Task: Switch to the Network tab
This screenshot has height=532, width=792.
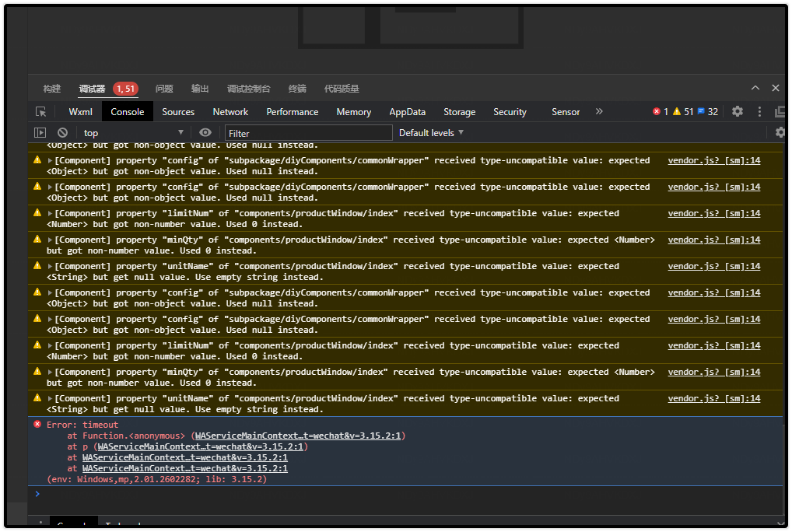Action: pos(230,112)
